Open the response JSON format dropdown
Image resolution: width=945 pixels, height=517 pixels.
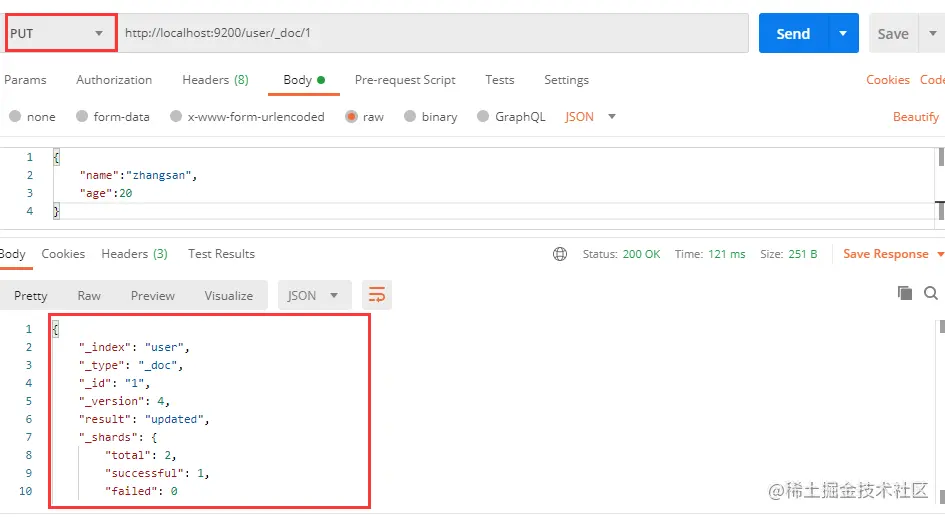(x=314, y=296)
